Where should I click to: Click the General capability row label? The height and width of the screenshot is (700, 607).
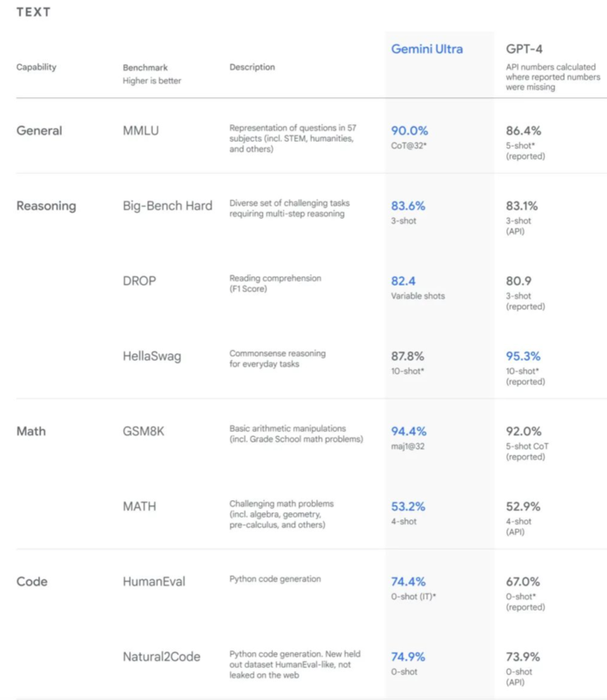(39, 131)
